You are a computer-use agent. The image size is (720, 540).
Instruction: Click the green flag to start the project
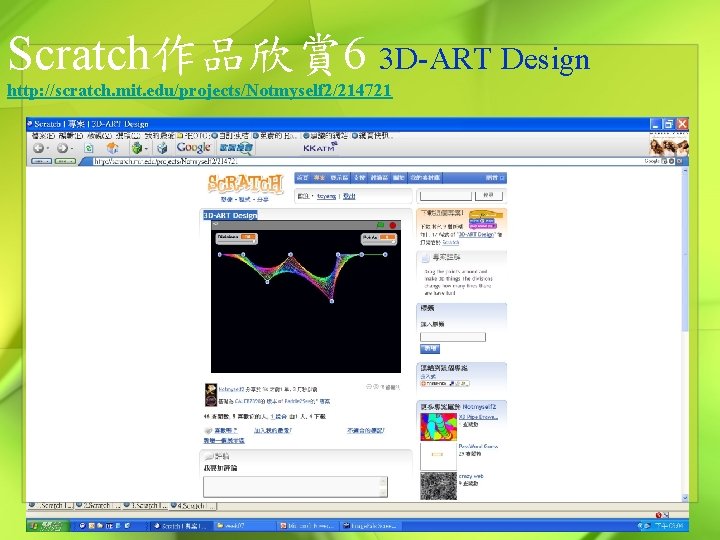(x=380, y=225)
